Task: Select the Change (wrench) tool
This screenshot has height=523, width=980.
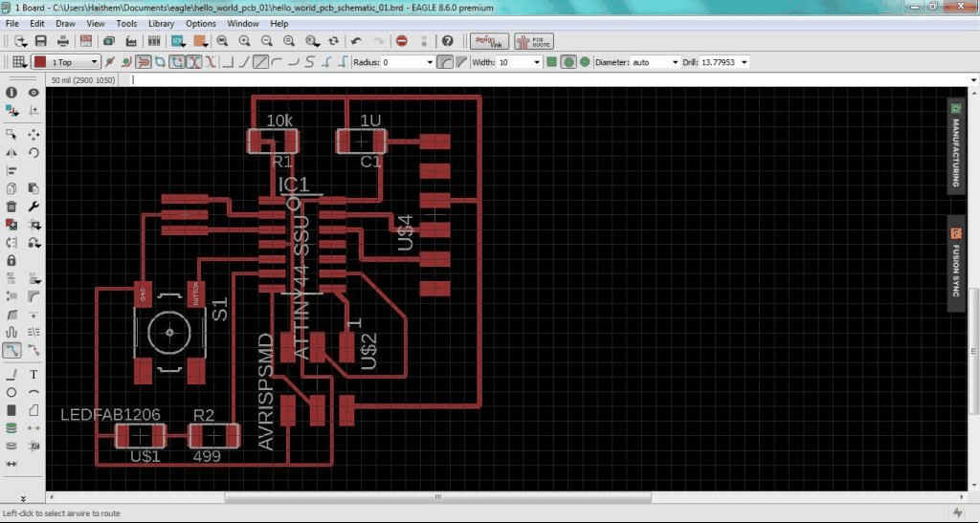Action: [33, 207]
